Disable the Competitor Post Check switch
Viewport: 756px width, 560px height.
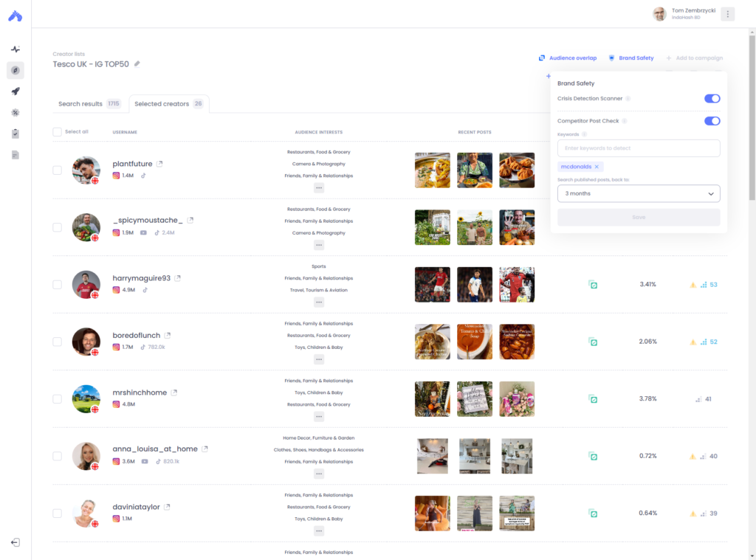click(x=711, y=120)
